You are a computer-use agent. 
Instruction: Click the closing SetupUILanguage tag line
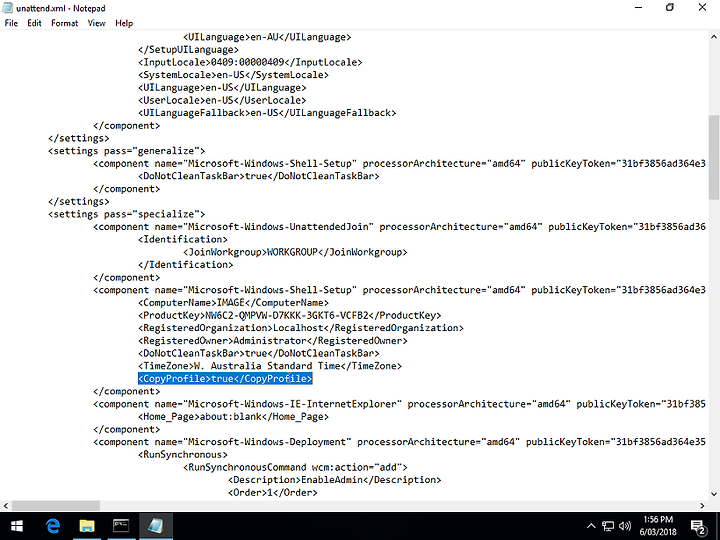coord(188,50)
